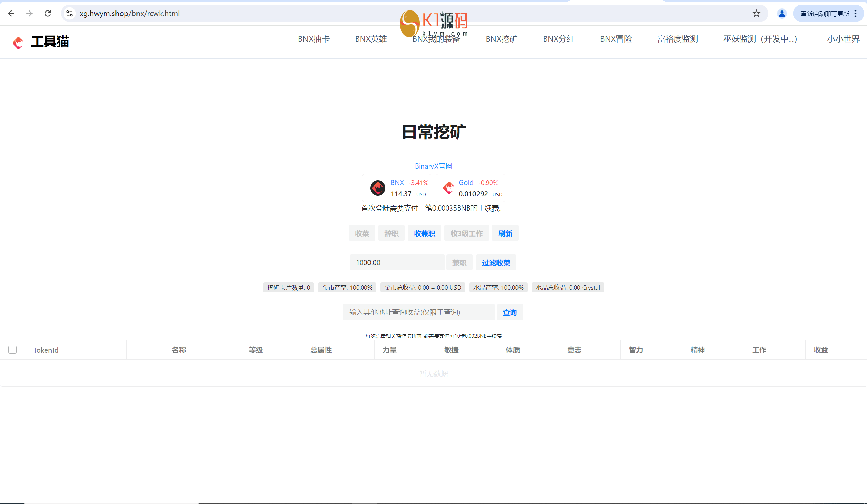Click the 刷新 button
This screenshot has height=504, width=867.
tap(505, 234)
